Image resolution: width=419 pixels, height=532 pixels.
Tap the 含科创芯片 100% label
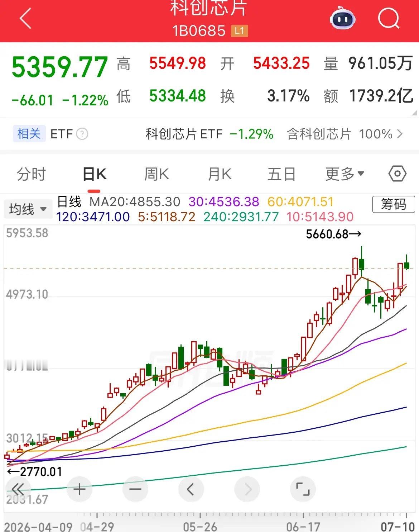339,134
